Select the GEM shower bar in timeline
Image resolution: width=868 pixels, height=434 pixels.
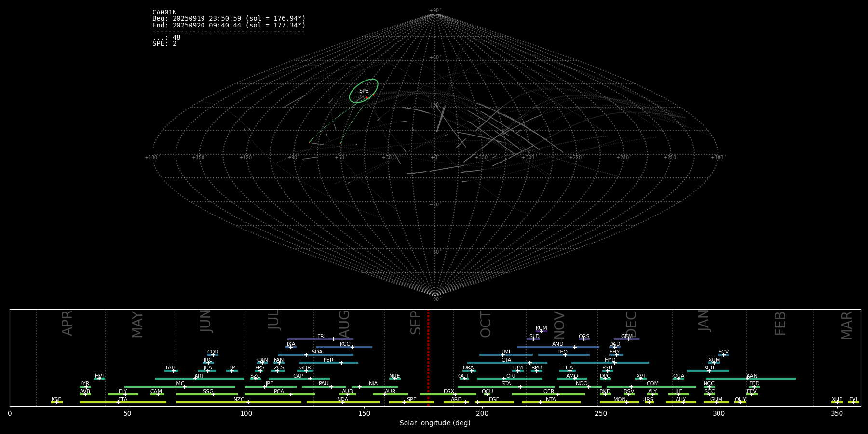(x=626, y=339)
